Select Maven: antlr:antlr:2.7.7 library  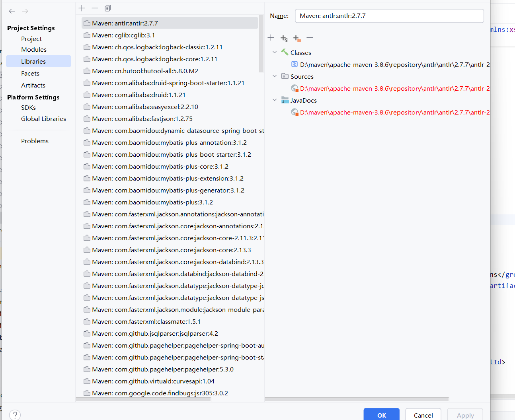click(x=170, y=23)
